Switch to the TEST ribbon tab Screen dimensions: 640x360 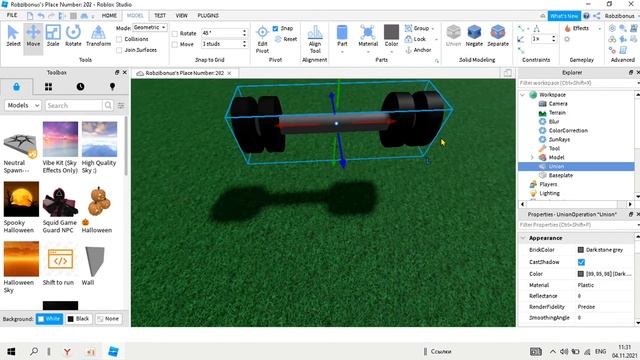160,16
